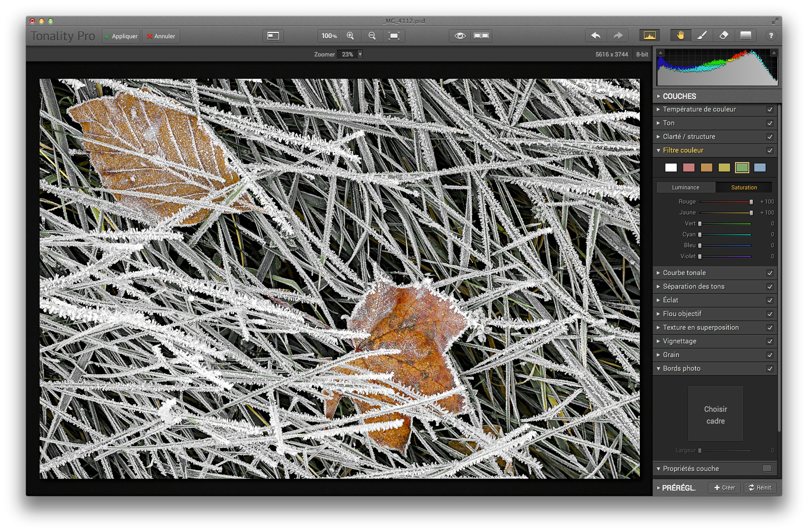The width and height of the screenshot is (808, 532).
Task: Toggle the Courbe tonale checkbox
Action: point(770,273)
